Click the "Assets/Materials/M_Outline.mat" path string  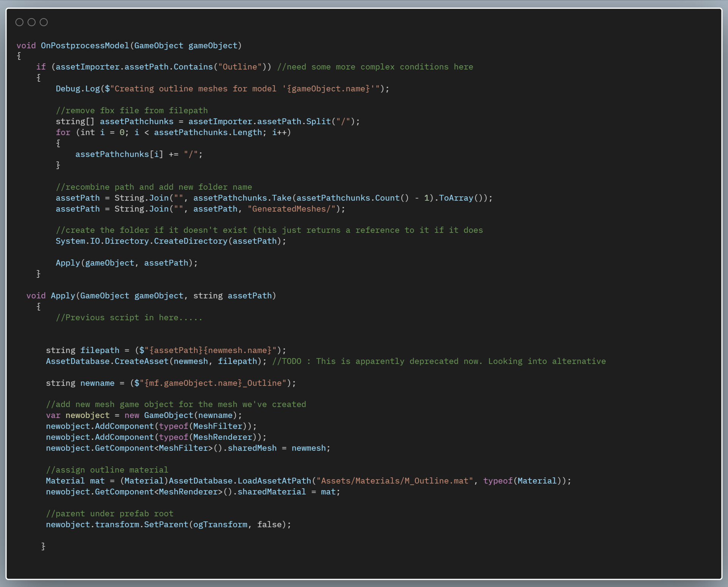[x=395, y=481]
